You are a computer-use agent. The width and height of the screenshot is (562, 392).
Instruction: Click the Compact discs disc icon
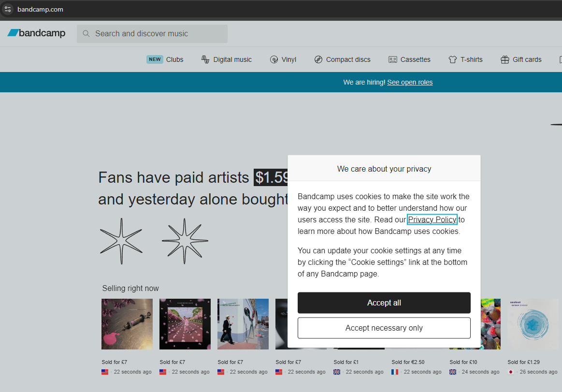click(x=318, y=59)
